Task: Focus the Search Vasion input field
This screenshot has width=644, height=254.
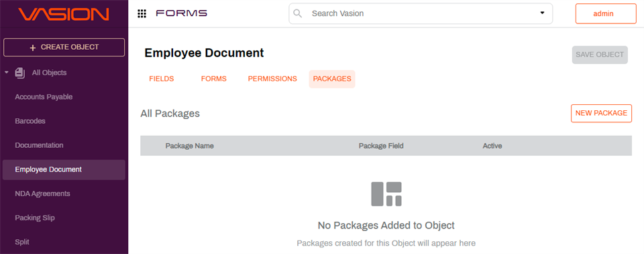Action: (x=421, y=13)
